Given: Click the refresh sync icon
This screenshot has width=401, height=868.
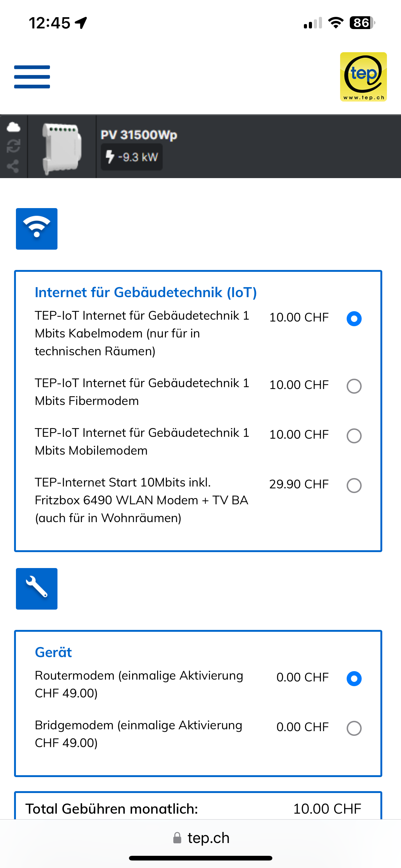Looking at the screenshot, I should (x=13, y=146).
